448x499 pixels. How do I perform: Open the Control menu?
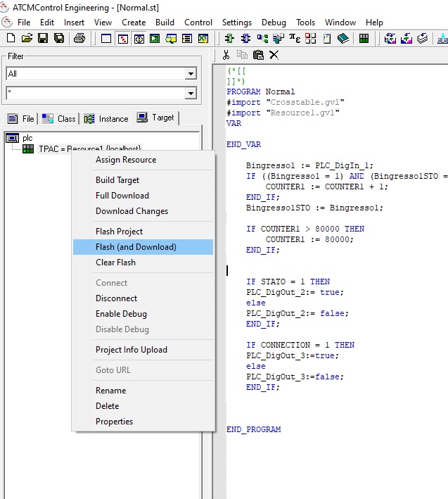pyautogui.click(x=198, y=23)
